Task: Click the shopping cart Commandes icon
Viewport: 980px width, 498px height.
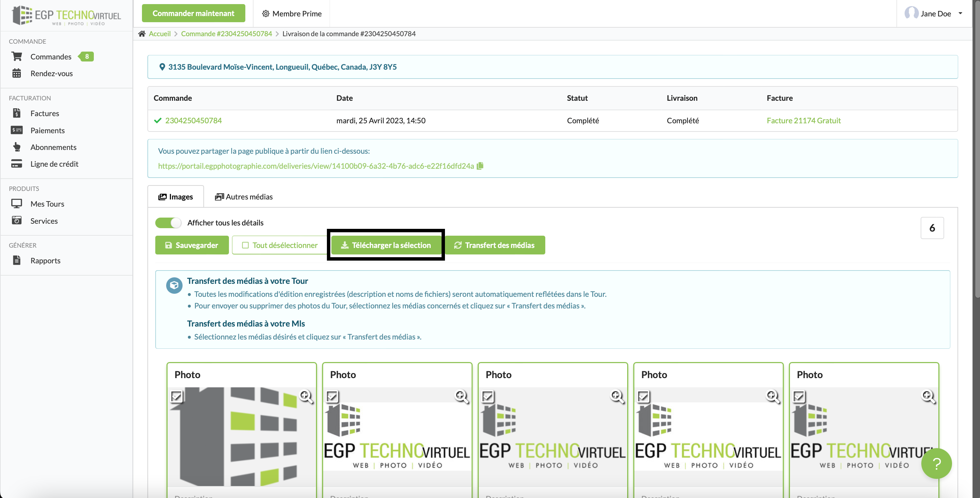Action: (x=17, y=56)
